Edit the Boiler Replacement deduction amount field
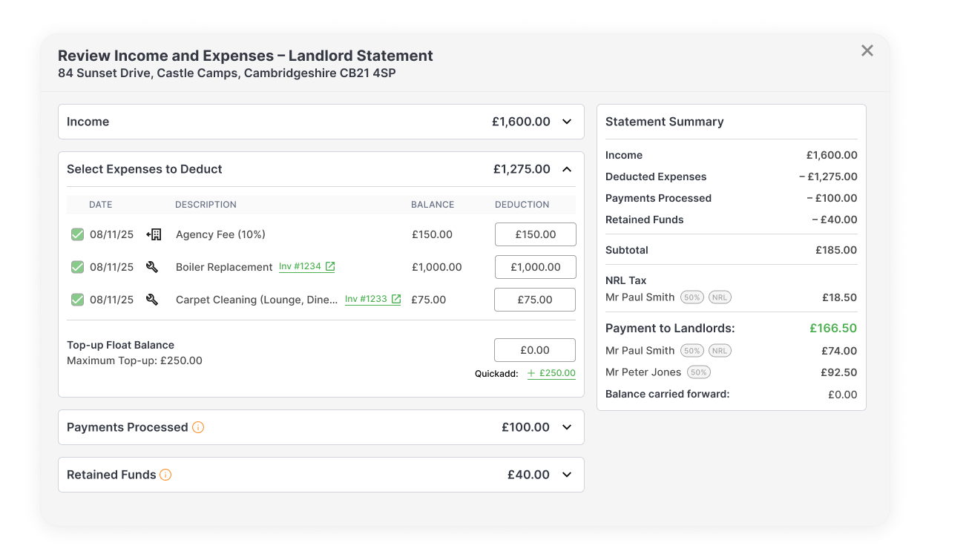The height and width of the screenshot is (560, 969). coord(535,267)
